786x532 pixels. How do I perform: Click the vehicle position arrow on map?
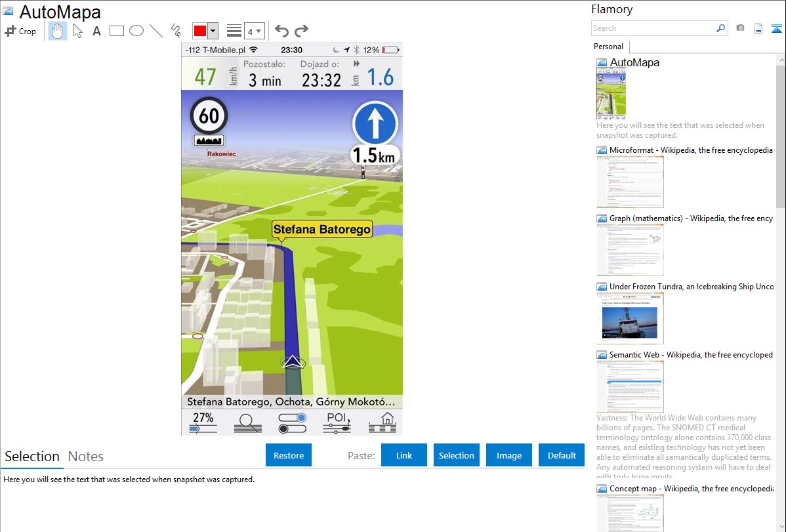293,362
